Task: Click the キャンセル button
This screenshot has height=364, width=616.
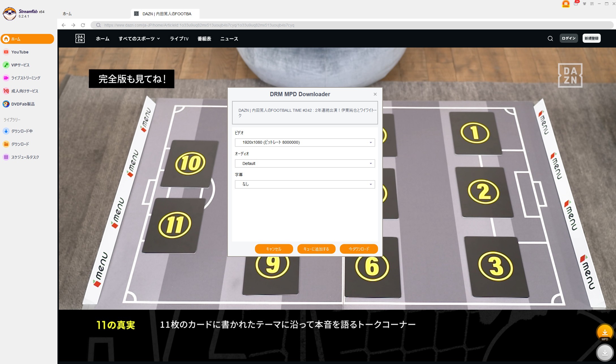Action: pos(274,249)
